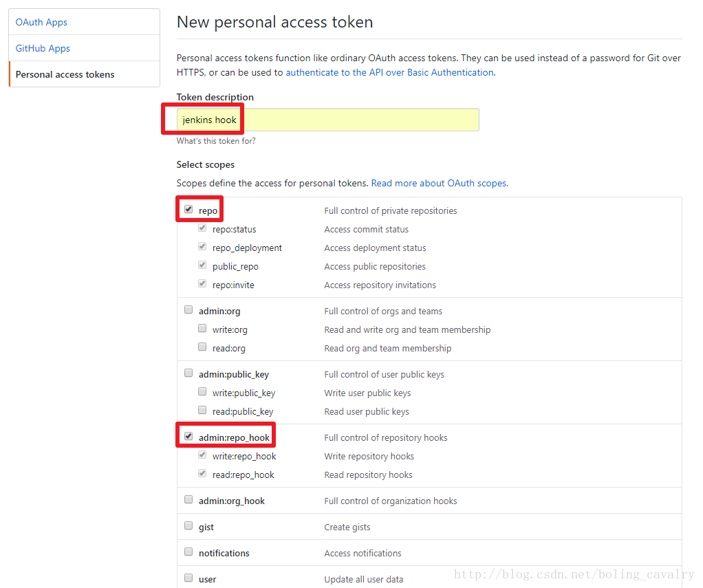Enable the admin:org scope checkbox

pos(188,309)
